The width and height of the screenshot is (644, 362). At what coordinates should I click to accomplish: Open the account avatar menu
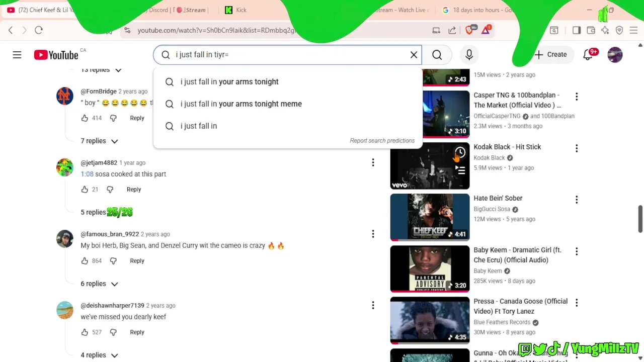point(615,55)
